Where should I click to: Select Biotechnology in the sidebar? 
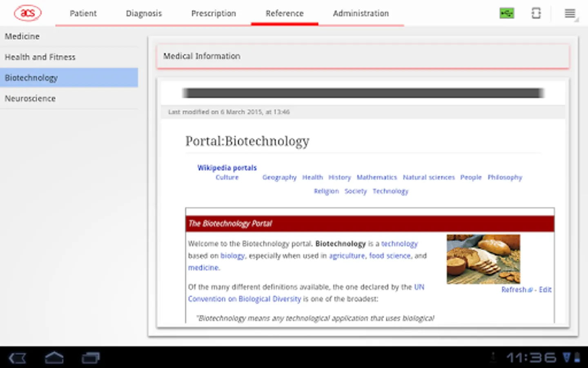click(69, 78)
